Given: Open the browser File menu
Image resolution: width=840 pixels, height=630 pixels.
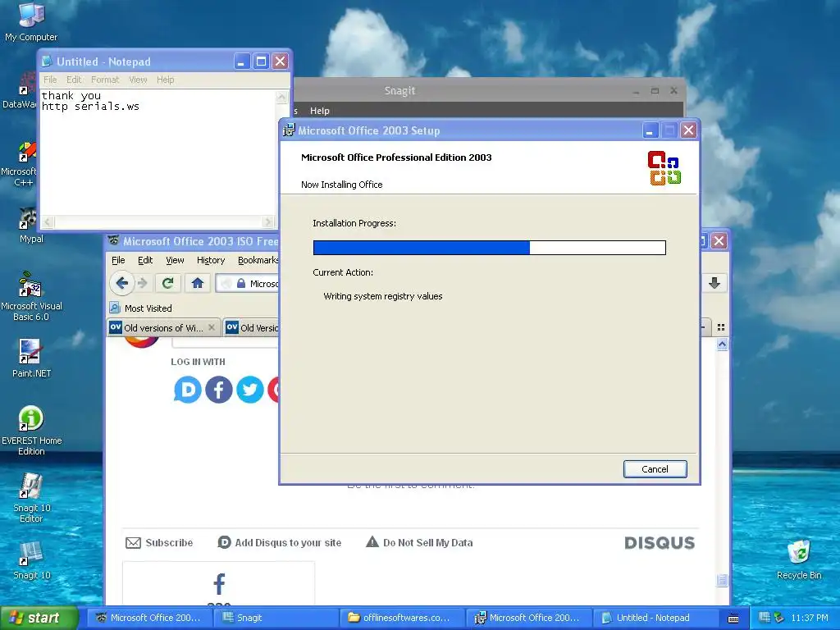Looking at the screenshot, I should (x=118, y=260).
